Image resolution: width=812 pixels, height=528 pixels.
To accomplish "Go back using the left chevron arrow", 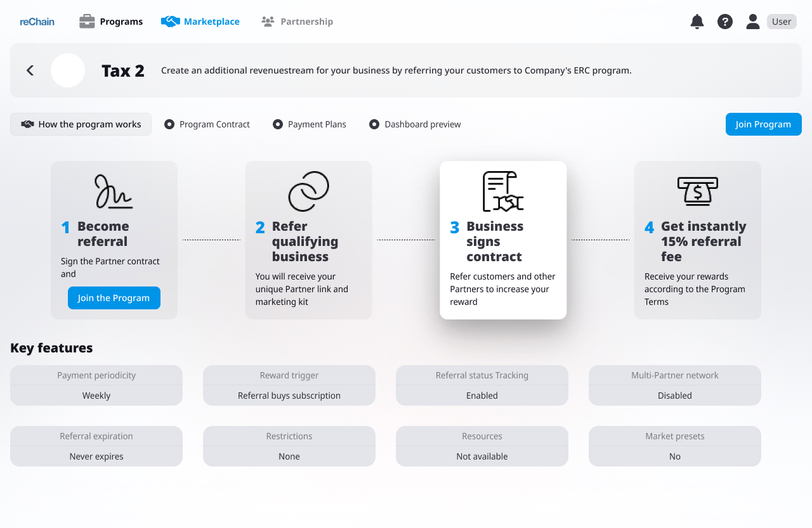I will [30, 70].
